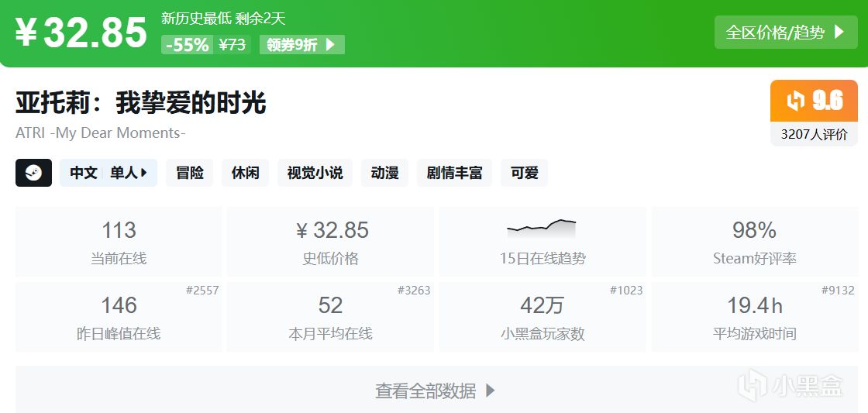
Task: Click the subtitle ATRI -My Dear Moments-
Action: [101, 133]
